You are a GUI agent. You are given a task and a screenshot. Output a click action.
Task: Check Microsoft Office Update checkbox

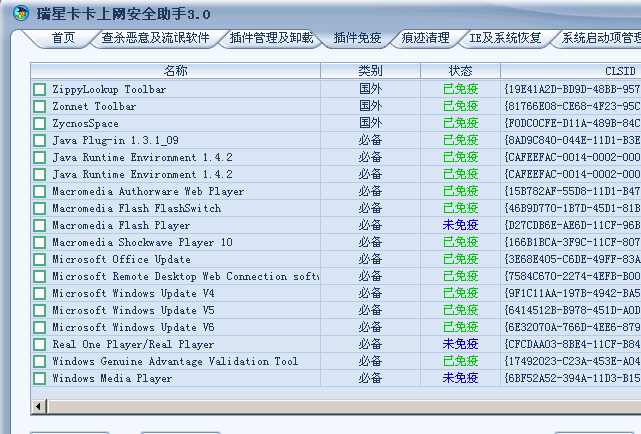coord(40,260)
